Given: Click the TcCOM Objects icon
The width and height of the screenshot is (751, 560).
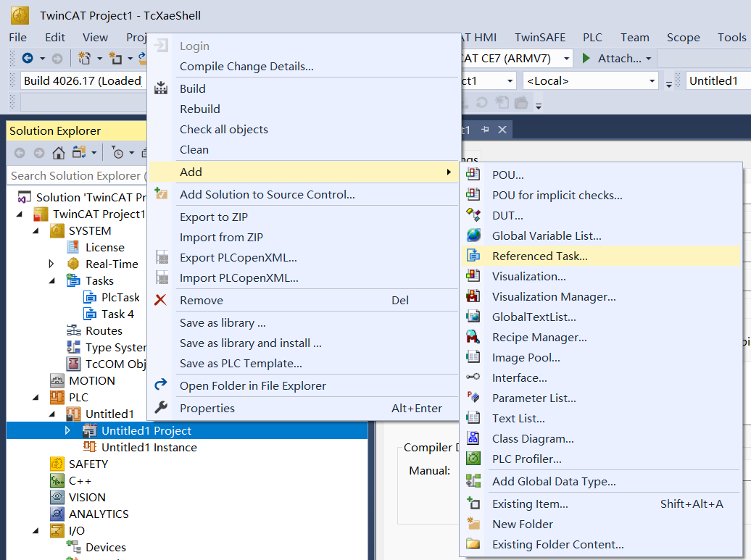Looking at the screenshot, I should tap(74, 364).
